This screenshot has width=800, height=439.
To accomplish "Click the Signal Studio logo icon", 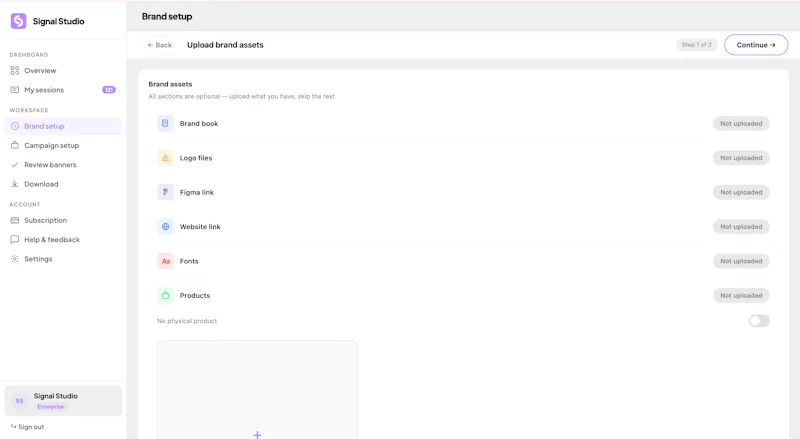I will pyautogui.click(x=18, y=21).
